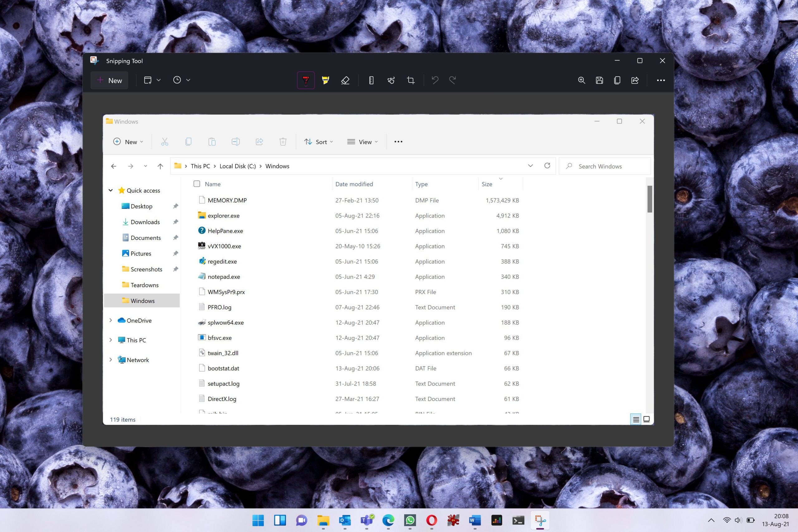The image size is (798, 532).
Task: Activate the Image crop tool
Action: [411, 80]
